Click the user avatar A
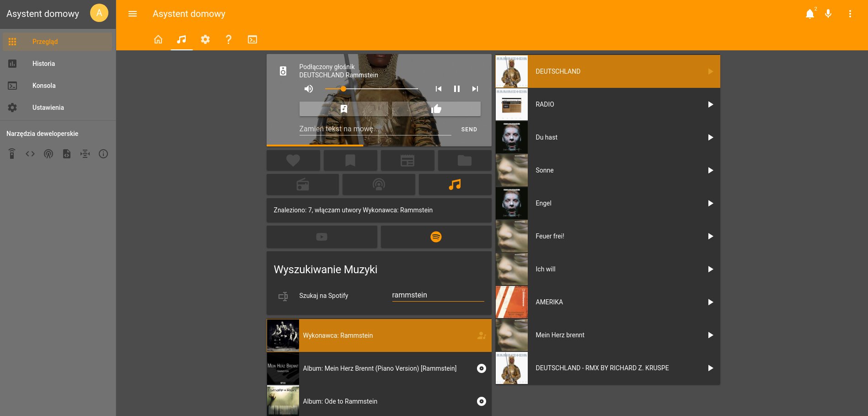The image size is (868, 416). (x=99, y=13)
